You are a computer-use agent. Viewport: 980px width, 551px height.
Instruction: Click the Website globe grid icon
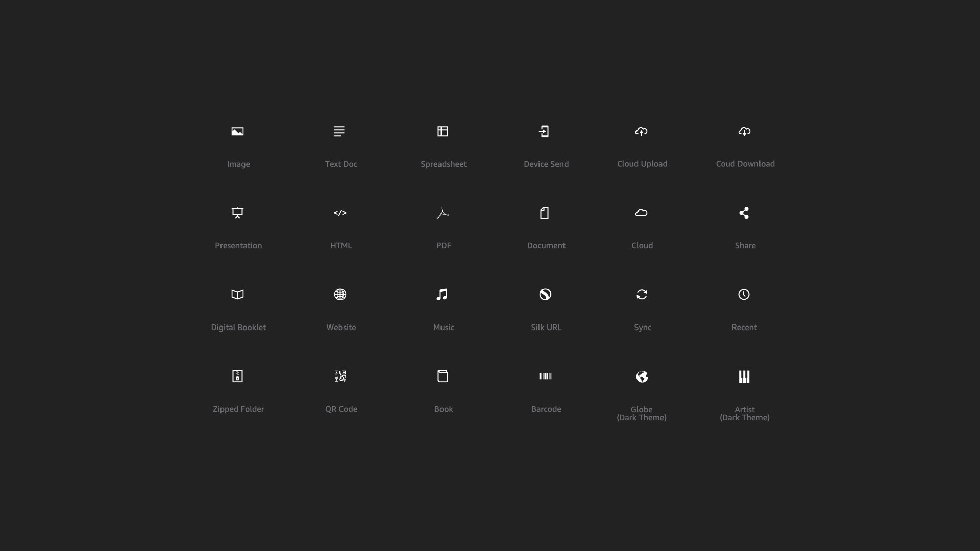(340, 294)
